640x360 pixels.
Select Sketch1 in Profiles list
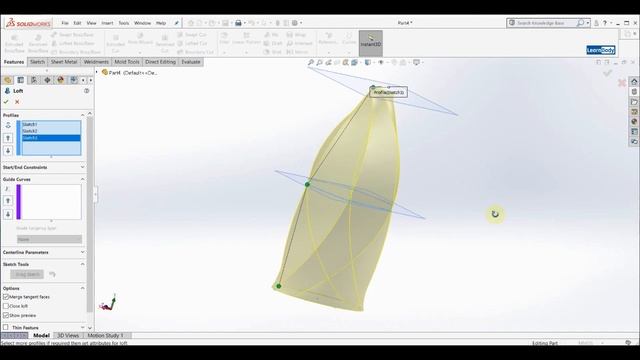pos(51,124)
